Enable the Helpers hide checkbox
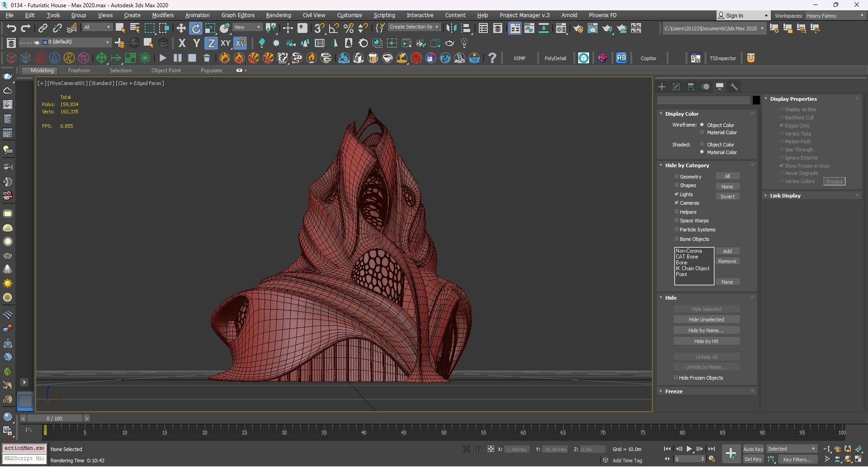 pyautogui.click(x=677, y=212)
